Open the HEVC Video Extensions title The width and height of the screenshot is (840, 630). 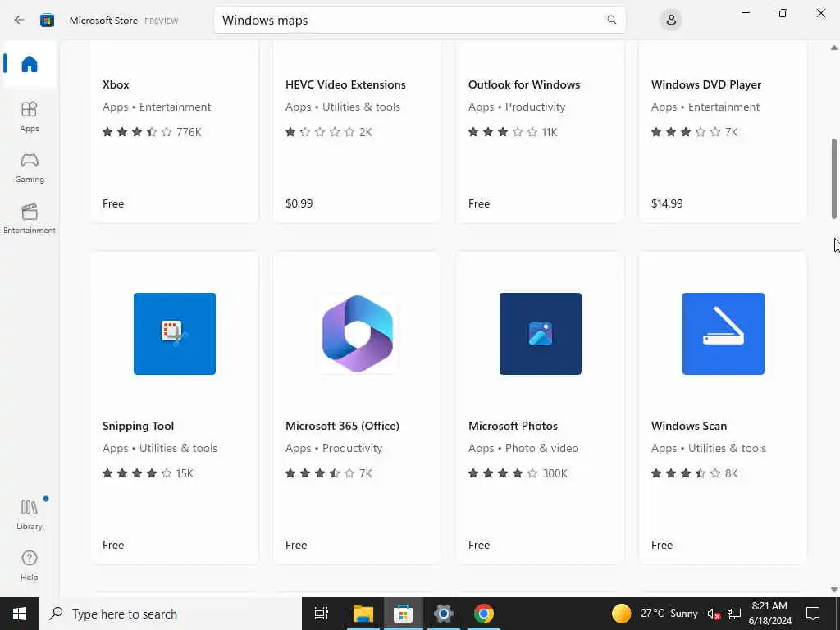point(345,84)
